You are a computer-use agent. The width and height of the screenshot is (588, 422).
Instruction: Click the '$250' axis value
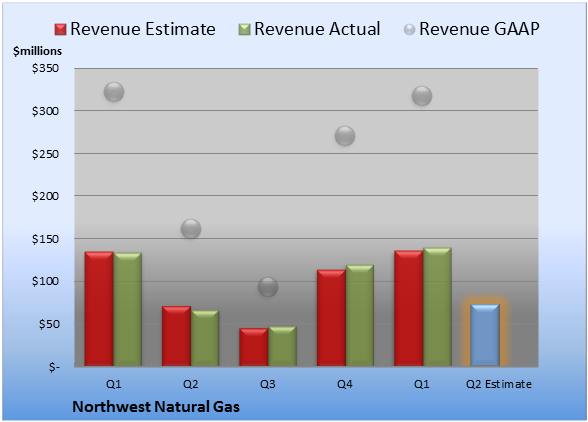click(45, 154)
